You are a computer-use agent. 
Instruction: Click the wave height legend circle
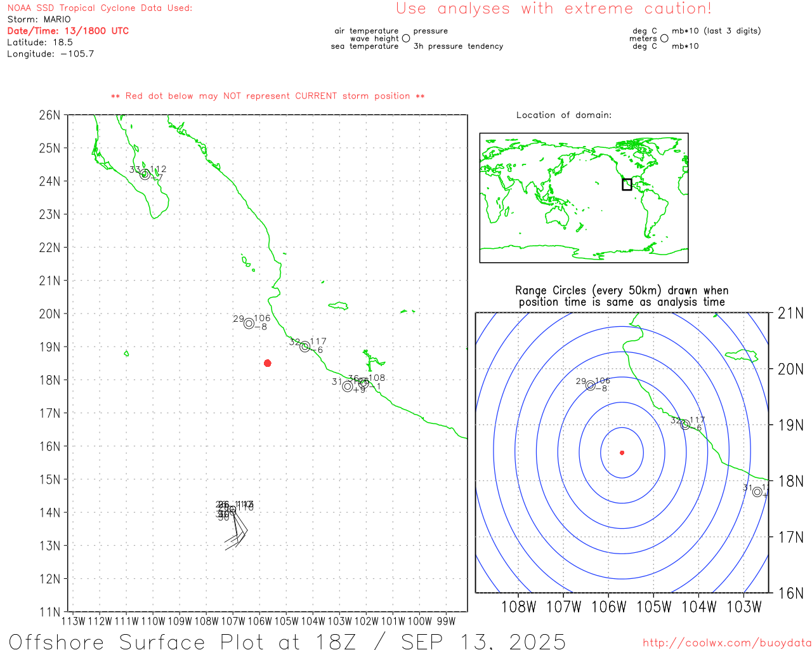point(406,38)
